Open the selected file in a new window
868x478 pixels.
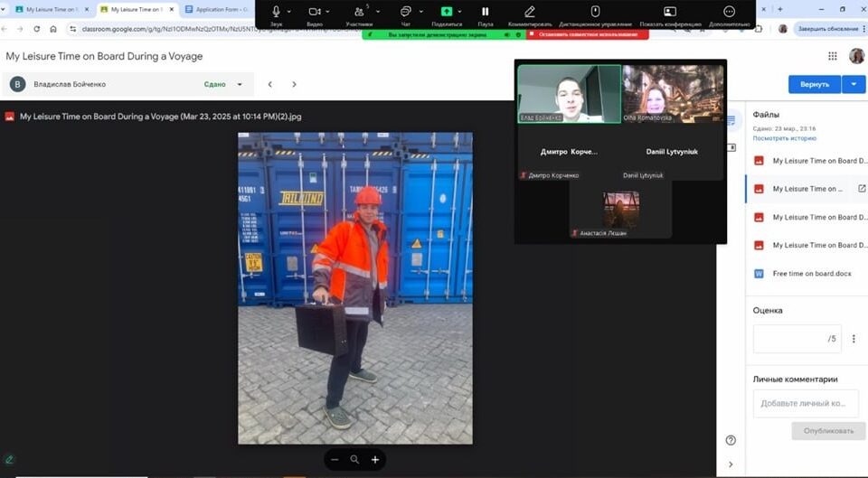click(862, 189)
